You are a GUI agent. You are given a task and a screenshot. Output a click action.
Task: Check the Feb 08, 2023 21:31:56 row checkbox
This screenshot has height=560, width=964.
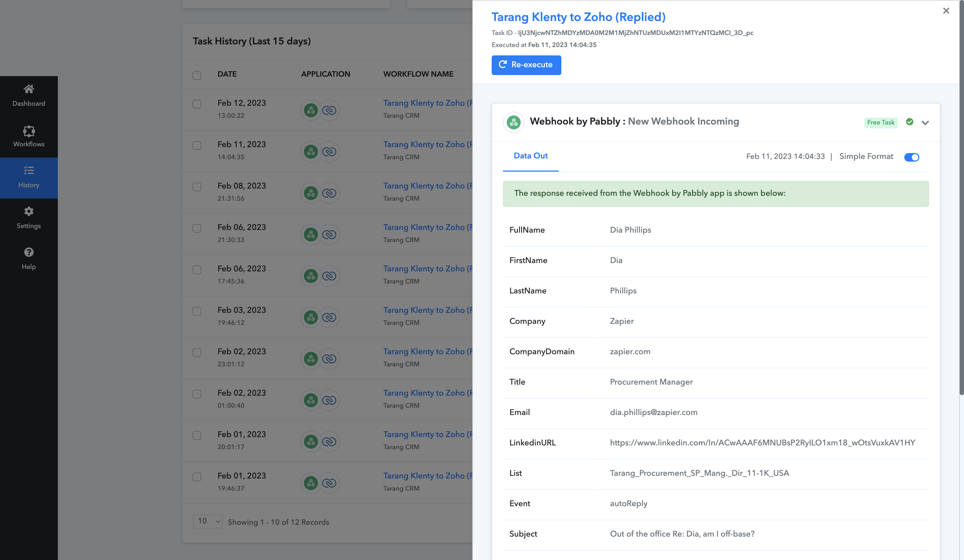point(197,187)
